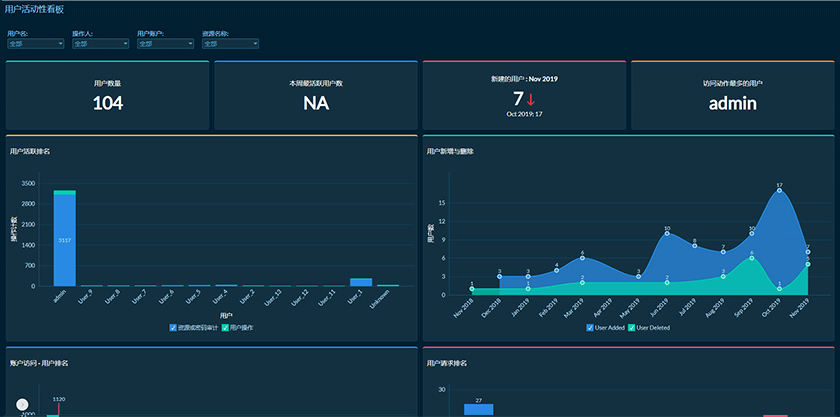Click the Oct 2019 peak data point
The image size is (840, 417).
pyautogui.click(x=779, y=190)
